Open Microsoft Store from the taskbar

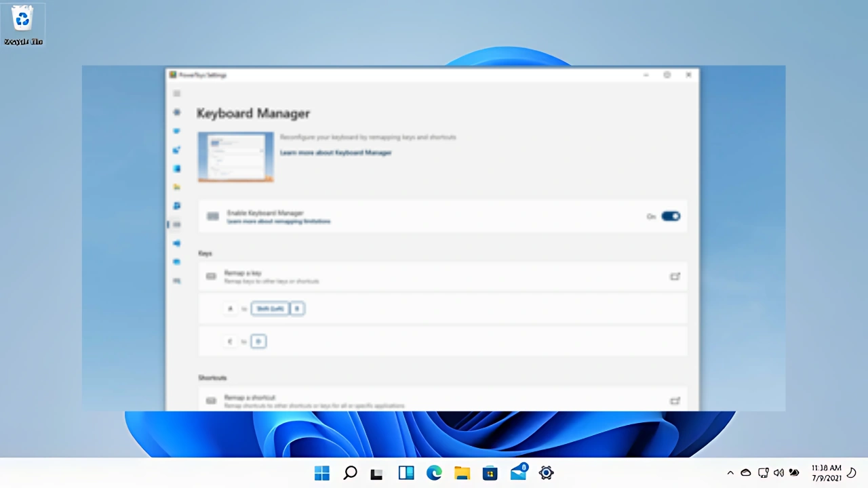point(490,473)
